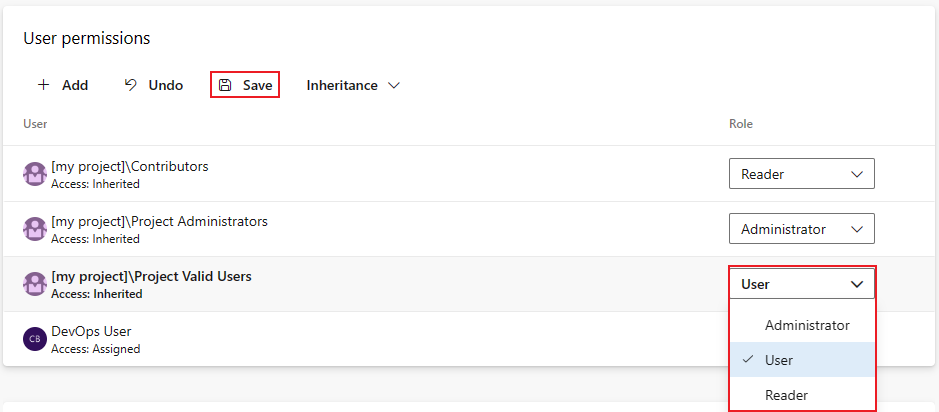
Task: Click the plus icon beside Add
Action: [x=43, y=85]
